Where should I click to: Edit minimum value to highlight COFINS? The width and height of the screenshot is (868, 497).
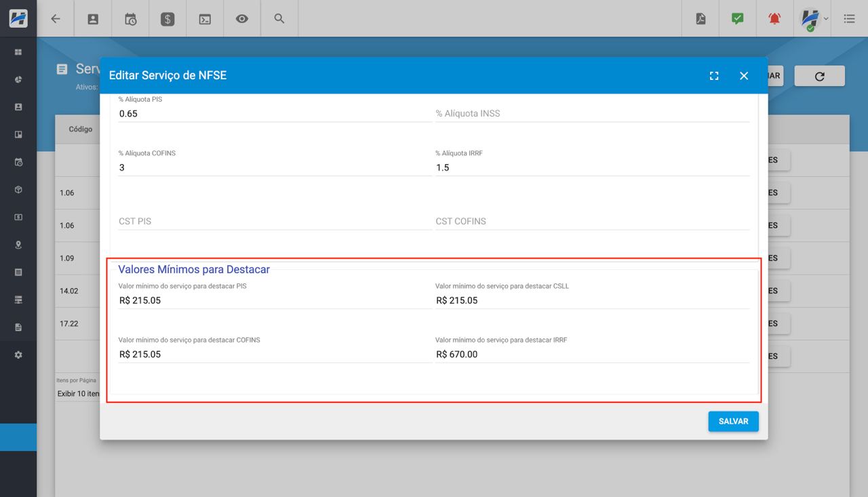pos(275,354)
